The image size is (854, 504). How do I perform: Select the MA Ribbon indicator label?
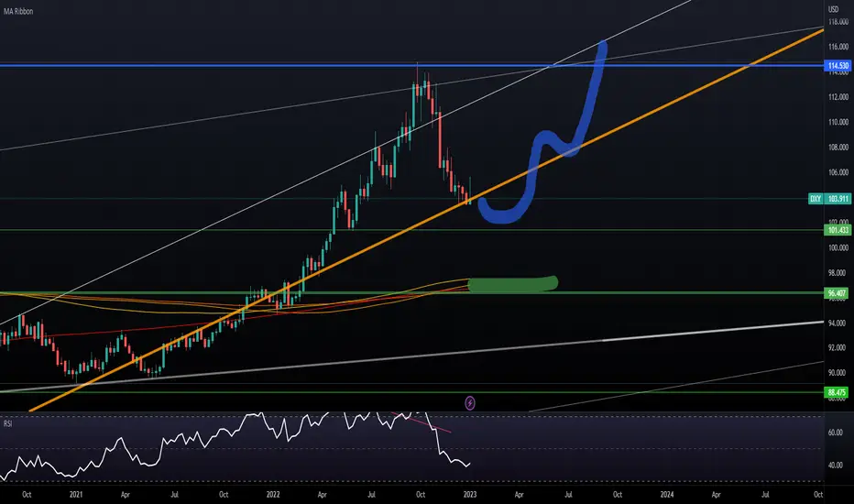click(x=18, y=11)
